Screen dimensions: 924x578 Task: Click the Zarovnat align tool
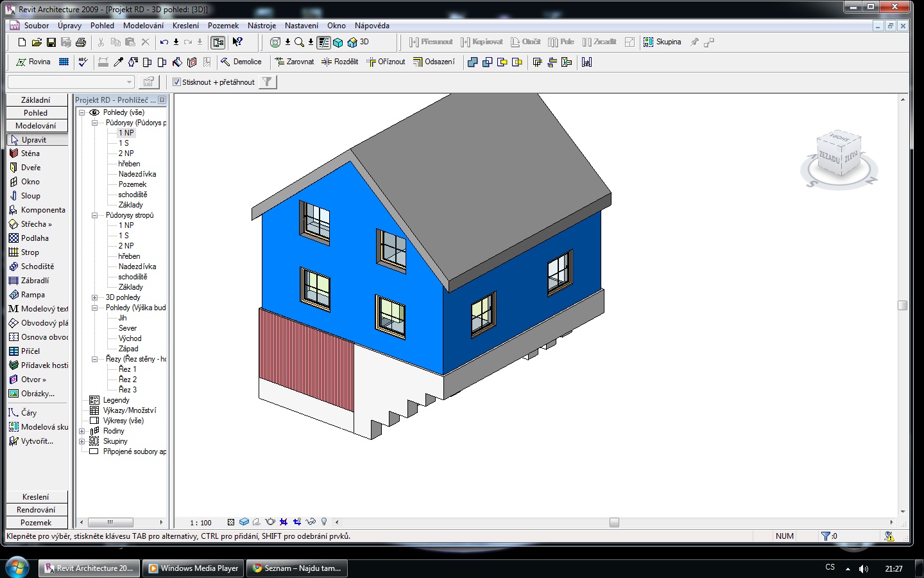(295, 62)
